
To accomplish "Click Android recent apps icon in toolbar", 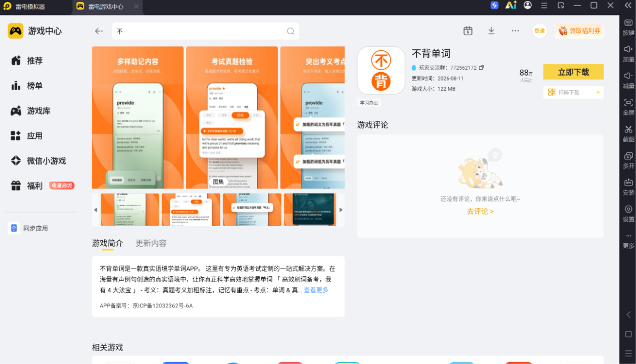I will click(628, 353).
